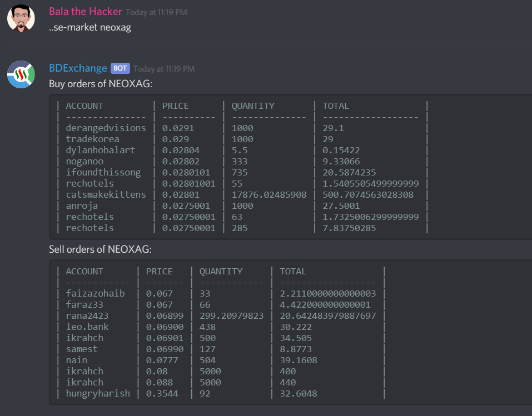Click the catsmakekittens quantity 17876.02485908

(x=269, y=194)
